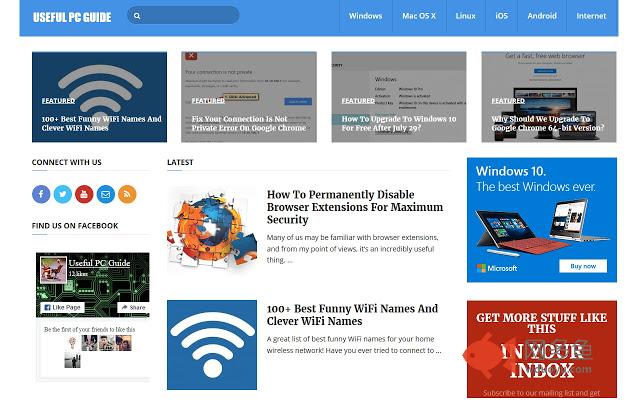Viewport: 640px width, 400px height.
Task: Open the Mac OS X menu item
Action: pyautogui.click(x=419, y=16)
